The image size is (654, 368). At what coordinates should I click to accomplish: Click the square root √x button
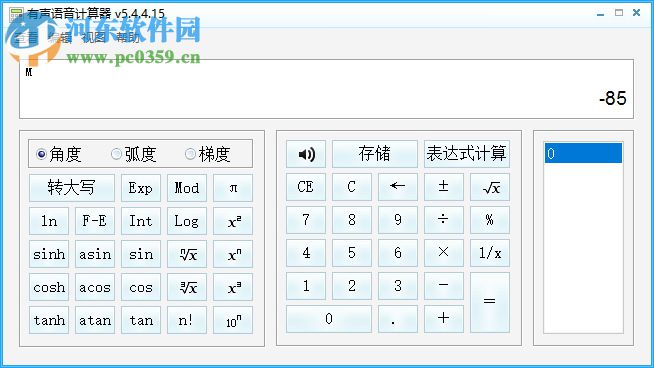[490, 187]
